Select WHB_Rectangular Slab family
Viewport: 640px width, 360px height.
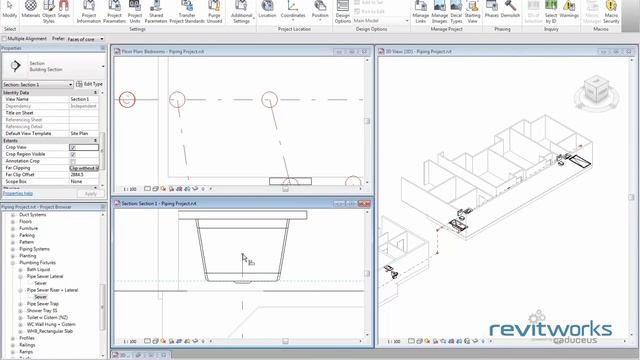50,331
